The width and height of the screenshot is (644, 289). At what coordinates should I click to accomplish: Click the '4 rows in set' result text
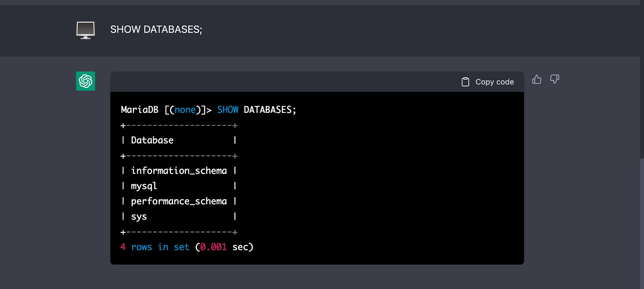click(x=155, y=247)
